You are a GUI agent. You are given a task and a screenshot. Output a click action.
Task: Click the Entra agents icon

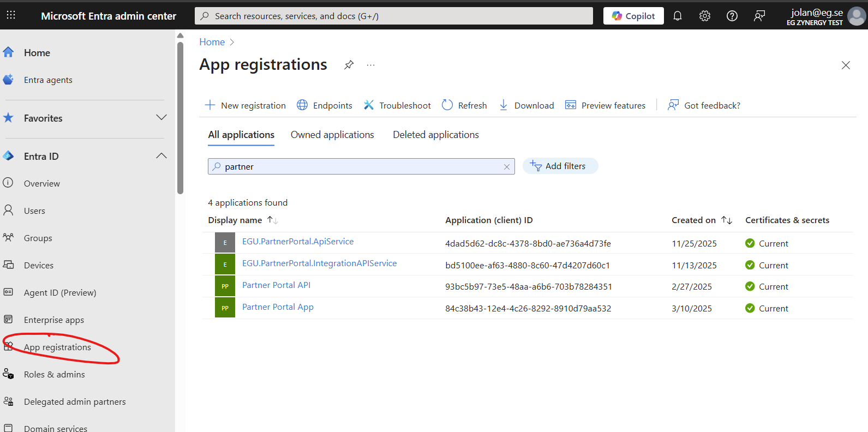tap(8, 80)
